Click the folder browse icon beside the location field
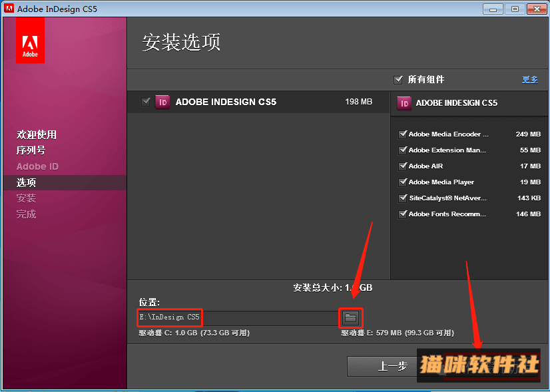Viewport: 550px width, 392px height. click(x=351, y=318)
